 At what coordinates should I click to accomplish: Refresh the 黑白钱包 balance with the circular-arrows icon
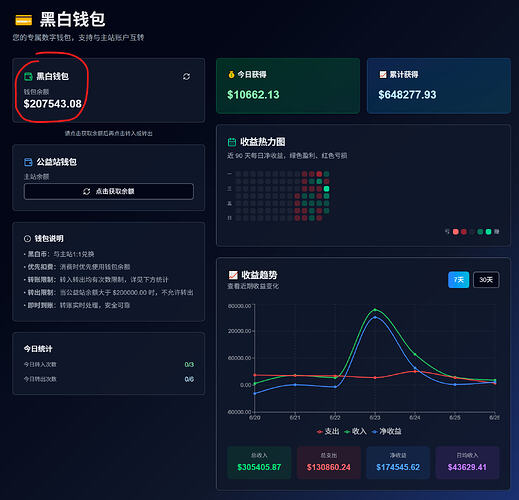[x=186, y=77]
